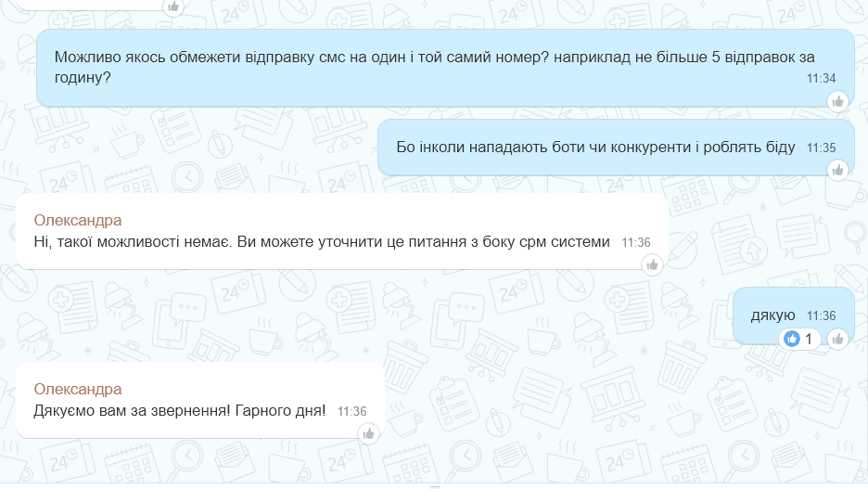Click the 11:34 timestamp
The width and height of the screenshot is (868, 489).
[x=821, y=79]
